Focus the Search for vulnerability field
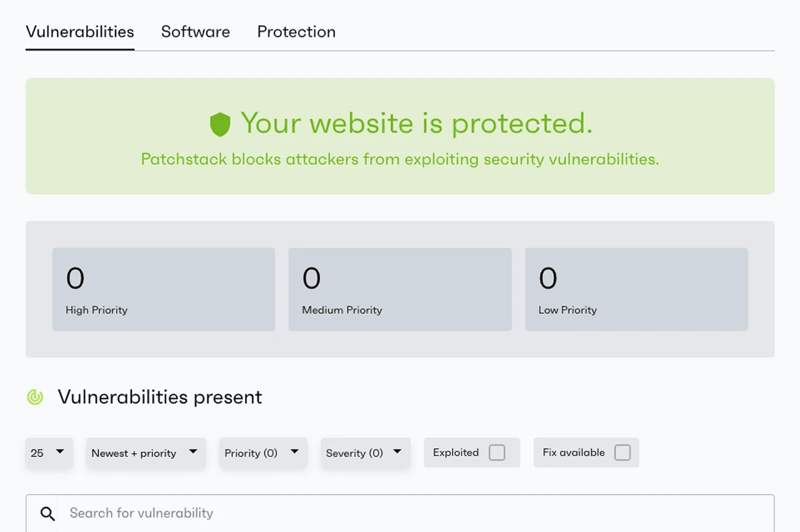800x532 pixels. click(412, 513)
